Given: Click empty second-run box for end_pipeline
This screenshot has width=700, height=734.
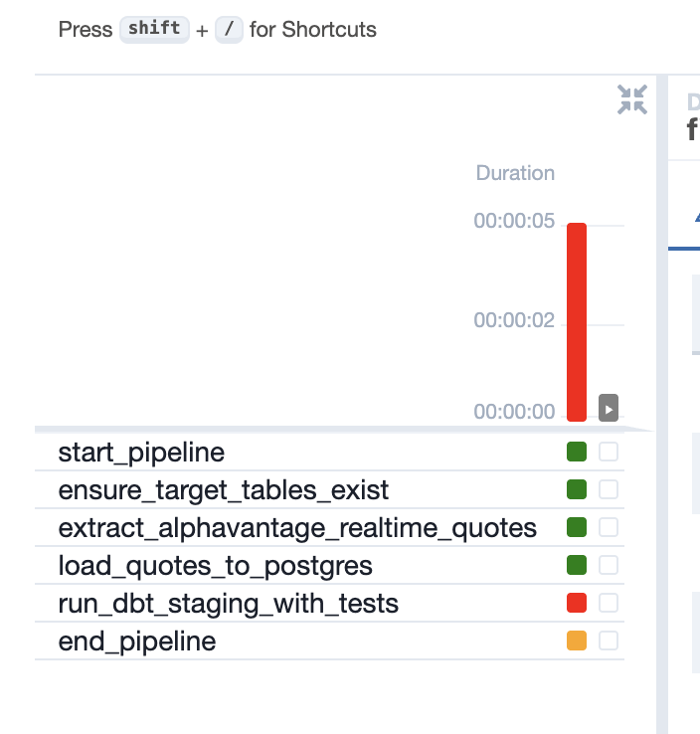Looking at the screenshot, I should tap(609, 642).
